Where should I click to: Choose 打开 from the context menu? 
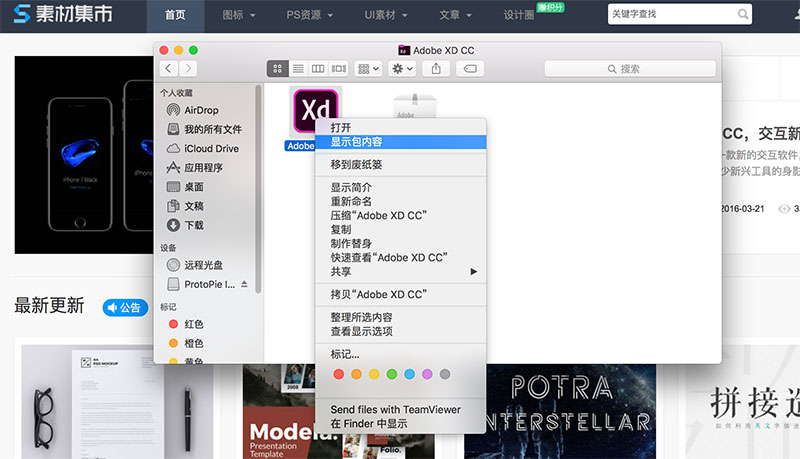point(401,128)
